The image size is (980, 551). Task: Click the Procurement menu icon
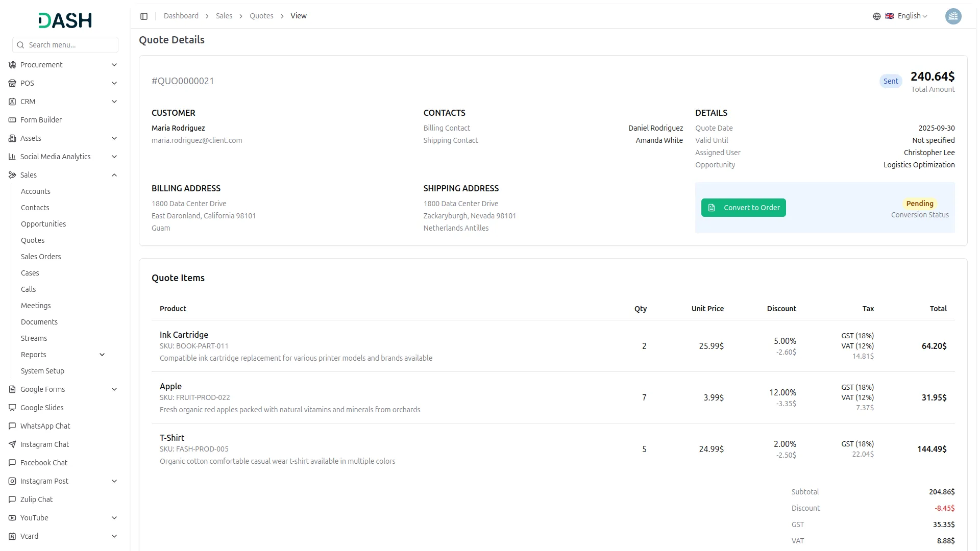12,65
